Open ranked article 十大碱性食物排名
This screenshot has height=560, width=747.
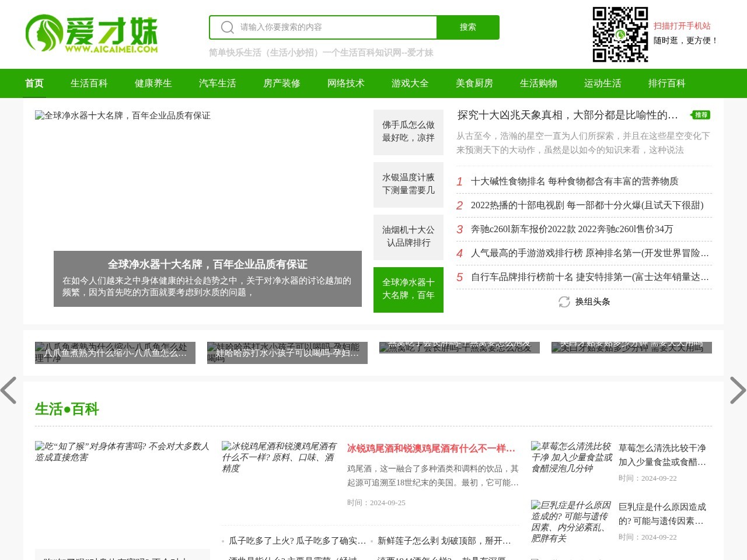(x=574, y=181)
